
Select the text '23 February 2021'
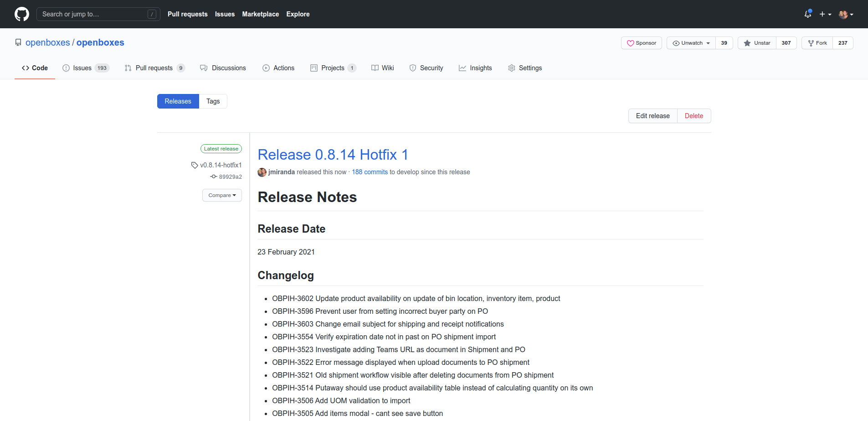tap(286, 252)
